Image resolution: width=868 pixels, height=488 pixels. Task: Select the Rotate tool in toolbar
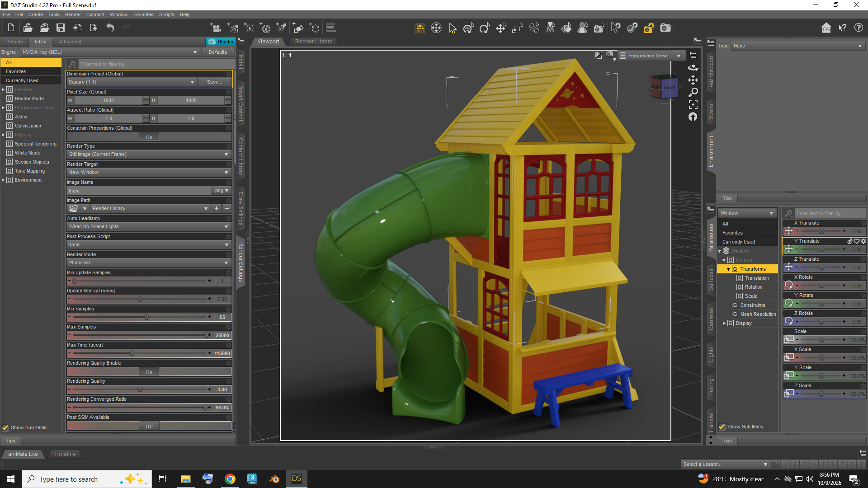click(485, 28)
